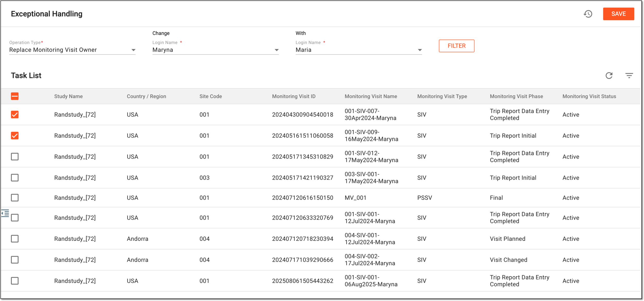Check the row for visit 202407120633320769
This screenshot has height=301, width=644.
pos(15,218)
